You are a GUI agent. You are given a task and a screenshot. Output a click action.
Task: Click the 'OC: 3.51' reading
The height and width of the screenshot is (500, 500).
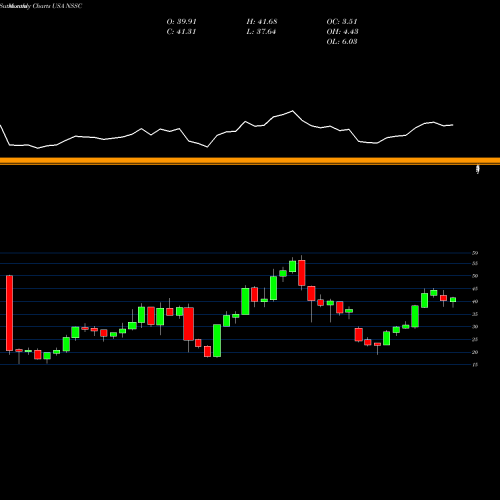click(x=342, y=22)
